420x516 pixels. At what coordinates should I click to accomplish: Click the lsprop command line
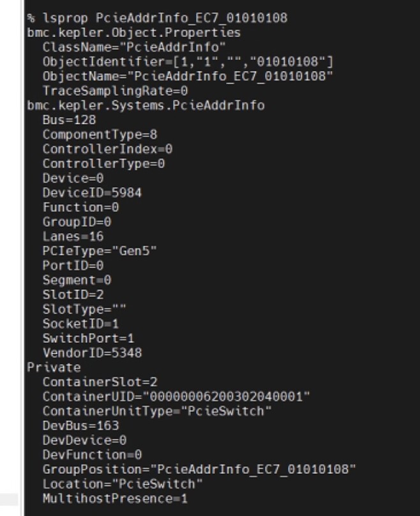pos(157,18)
